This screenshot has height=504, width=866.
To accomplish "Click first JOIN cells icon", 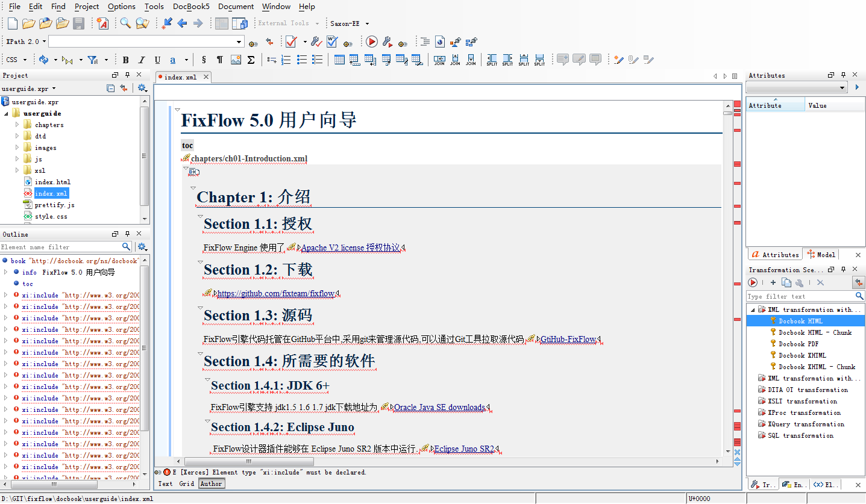I will (439, 60).
